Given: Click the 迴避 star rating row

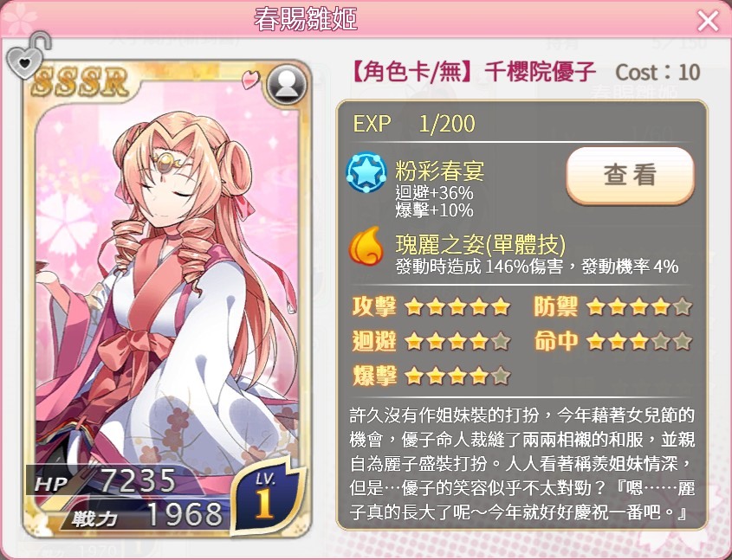Looking at the screenshot, I should [x=431, y=341].
